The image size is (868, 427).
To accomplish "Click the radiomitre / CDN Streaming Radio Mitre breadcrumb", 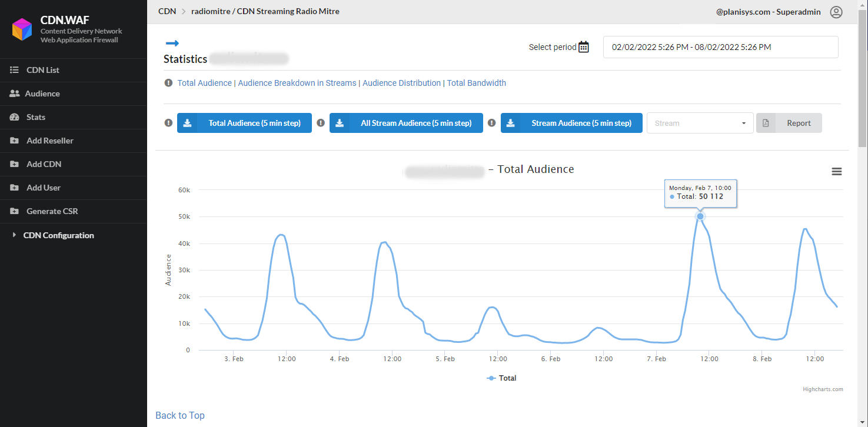I will point(265,11).
